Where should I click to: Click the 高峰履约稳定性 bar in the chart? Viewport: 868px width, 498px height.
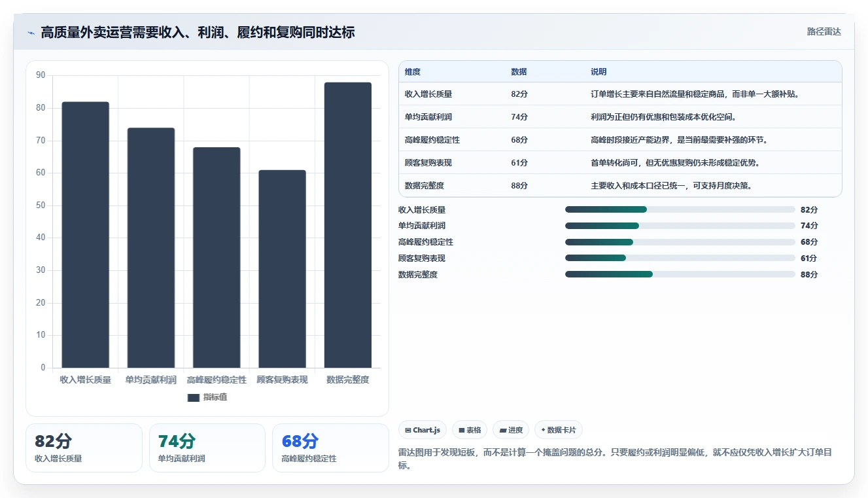217,258
